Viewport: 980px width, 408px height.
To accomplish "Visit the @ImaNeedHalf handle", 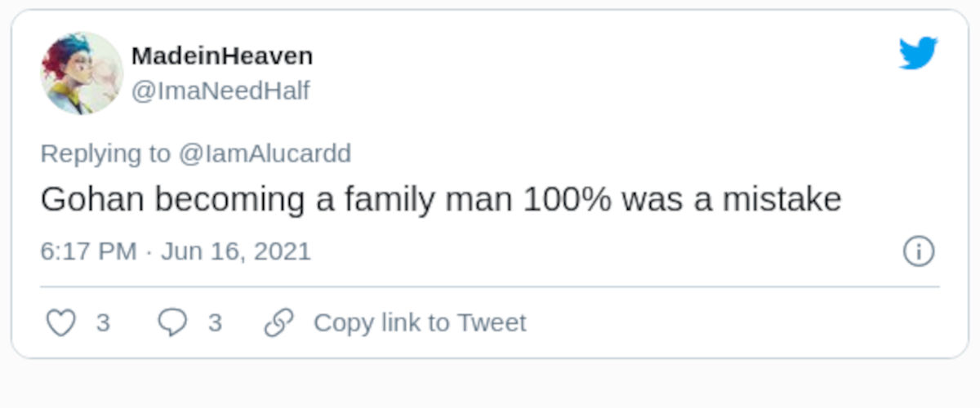I will pos(220,91).
